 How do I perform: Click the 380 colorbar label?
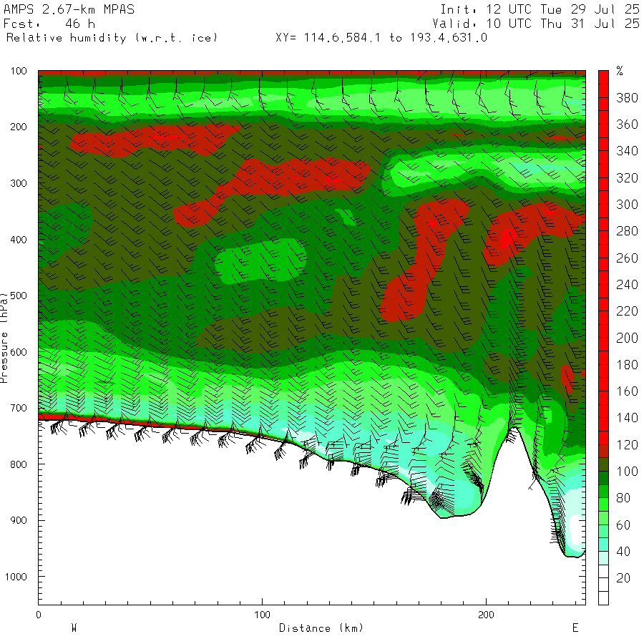627,98
